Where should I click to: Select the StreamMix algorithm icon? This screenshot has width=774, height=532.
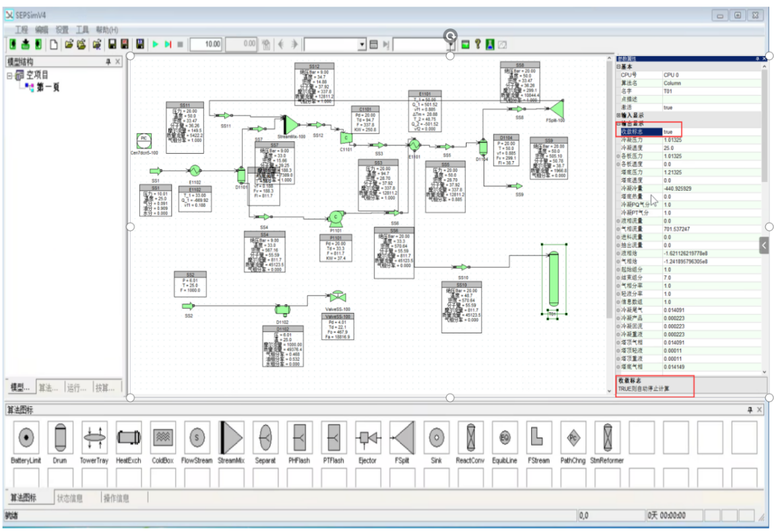click(231, 438)
